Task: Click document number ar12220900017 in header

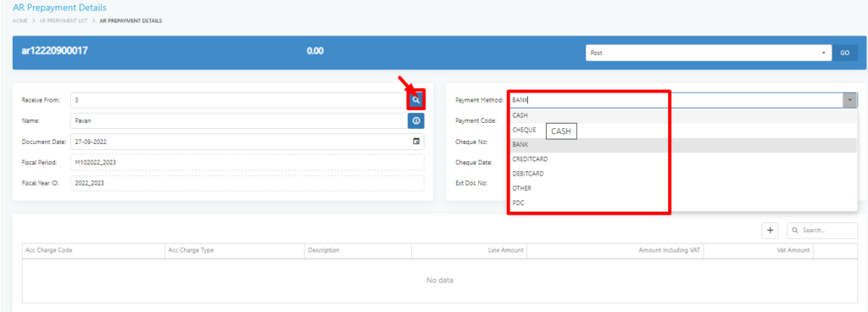Action: point(54,51)
